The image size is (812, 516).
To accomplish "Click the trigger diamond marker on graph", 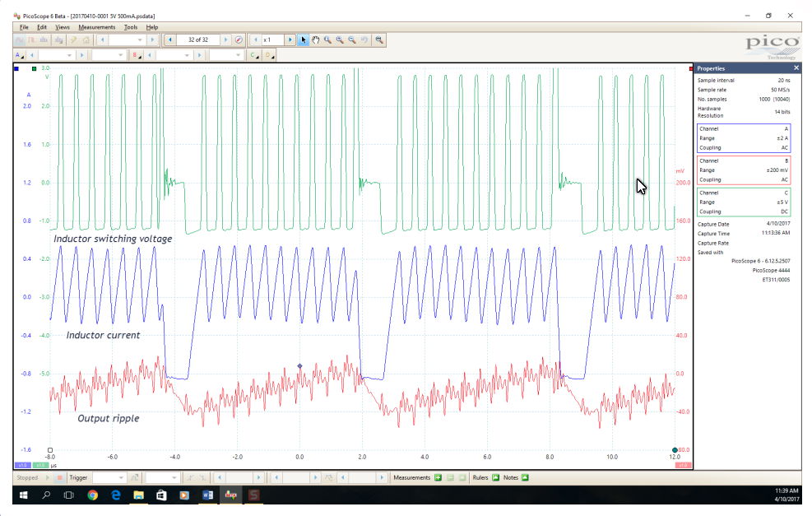I will click(299, 365).
